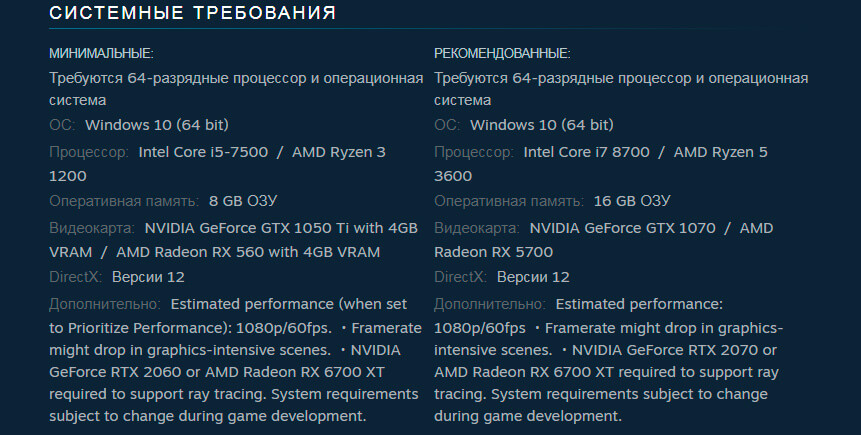Click NVIDIA GeForce GTX 1050 Ti text
This screenshot has height=435, width=861.
(247, 228)
